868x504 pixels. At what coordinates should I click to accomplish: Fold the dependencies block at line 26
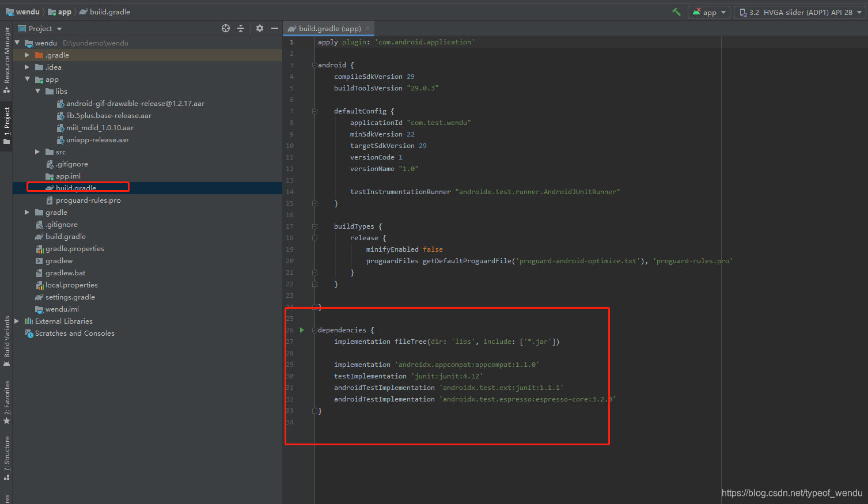point(314,330)
